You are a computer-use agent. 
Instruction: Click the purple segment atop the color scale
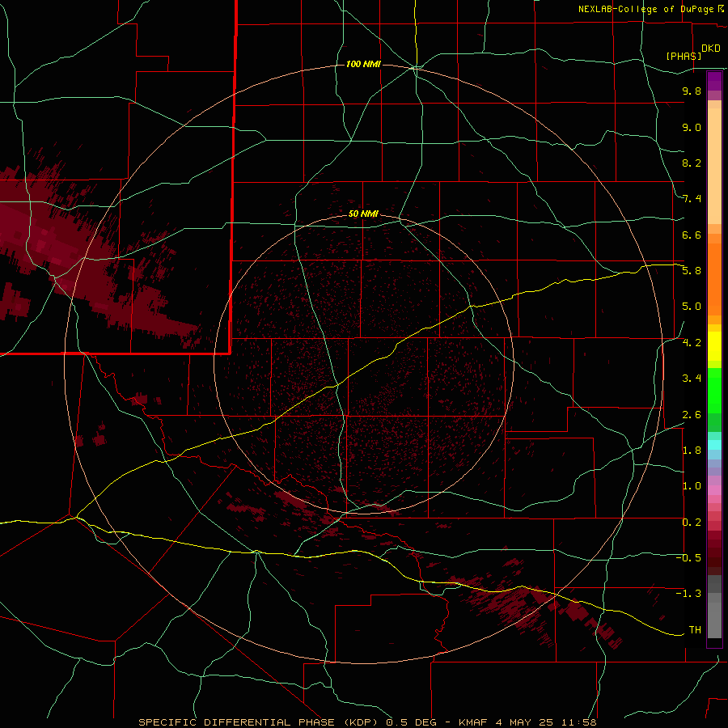coord(714,81)
